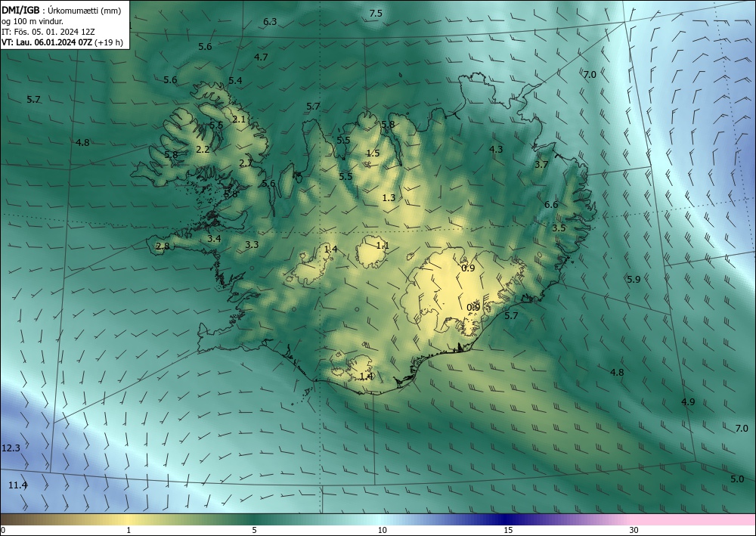Click the 30 tick on the colour scale
This screenshot has width=756, height=536.
tap(634, 530)
